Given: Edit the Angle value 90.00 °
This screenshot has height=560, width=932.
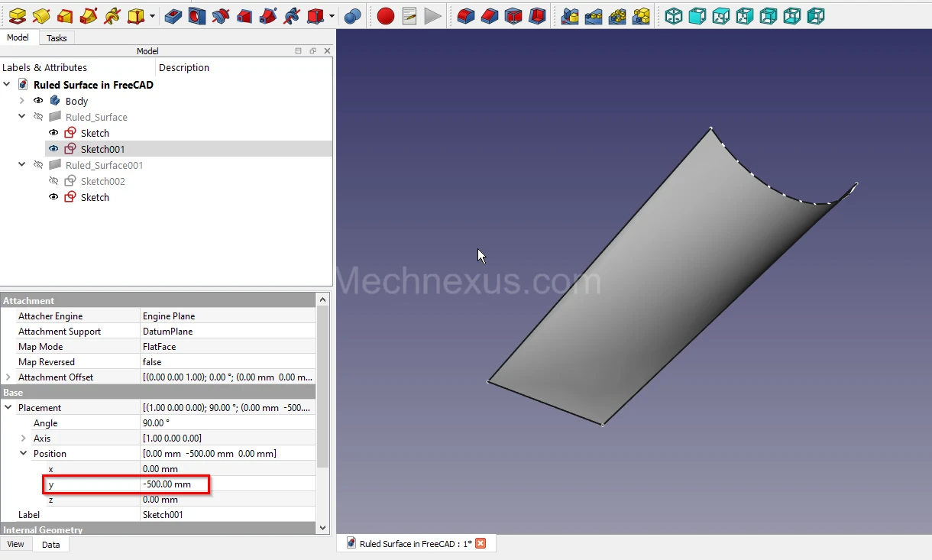Looking at the screenshot, I should click(228, 423).
